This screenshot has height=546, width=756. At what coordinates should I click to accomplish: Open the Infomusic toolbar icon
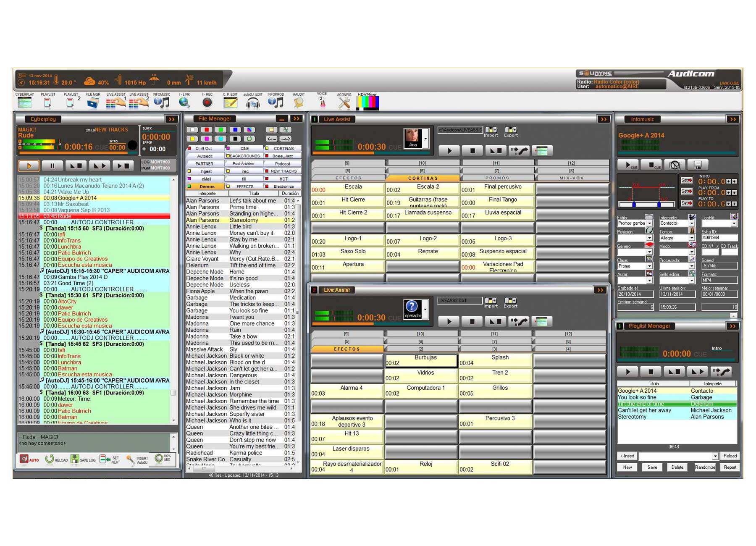(161, 102)
